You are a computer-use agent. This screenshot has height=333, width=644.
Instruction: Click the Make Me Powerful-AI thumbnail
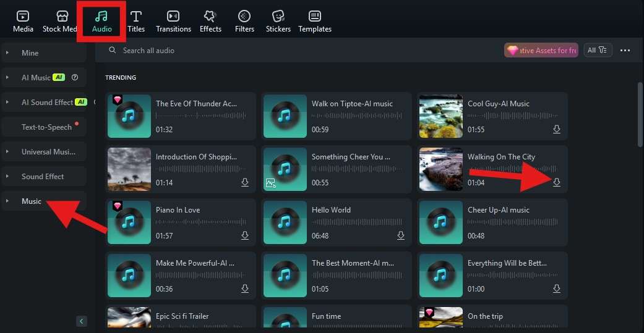(x=129, y=276)
